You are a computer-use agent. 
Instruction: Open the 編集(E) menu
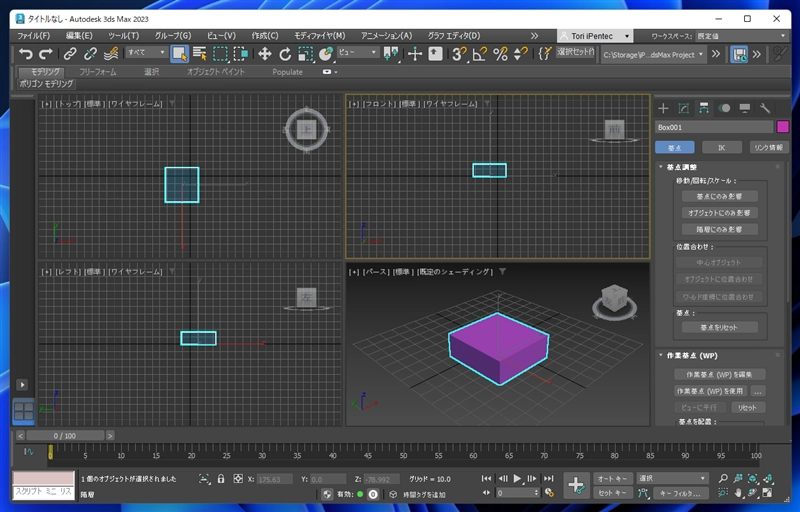79,36
